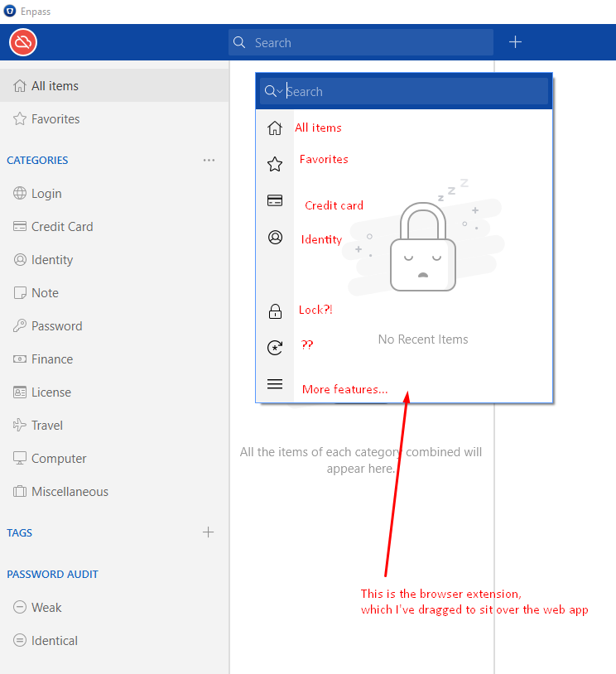Click the Identical audit equals-circle icon

(19, 640)
